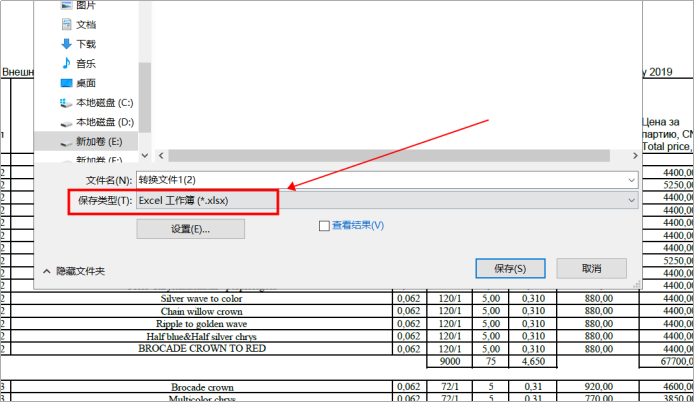Viewport: 695px width, 403px height.
Task: Open the Excel 工作簿 (*.xlsx) save type combo
Action: coord(387,200)
